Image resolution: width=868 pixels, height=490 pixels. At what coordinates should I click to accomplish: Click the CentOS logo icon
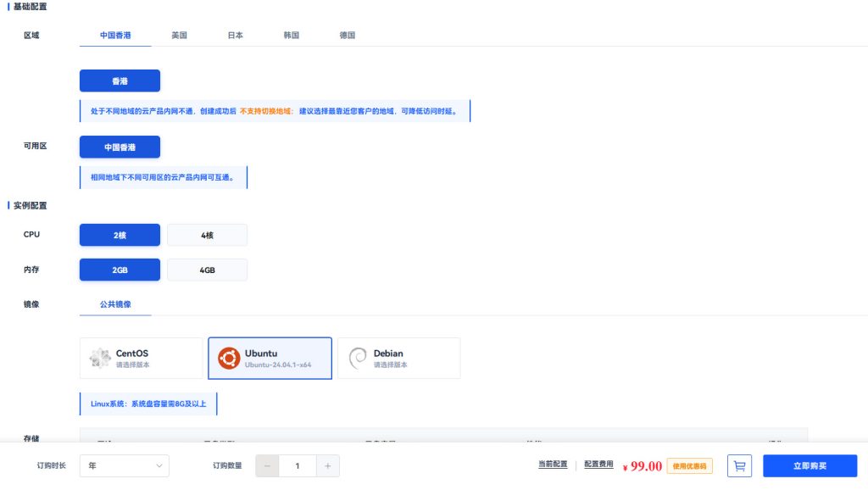[x=100, y=359]
